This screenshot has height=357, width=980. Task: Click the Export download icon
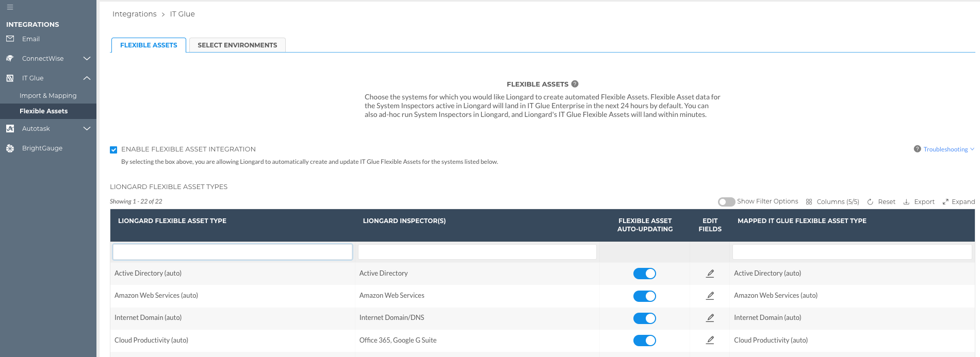tap(906, 201)
